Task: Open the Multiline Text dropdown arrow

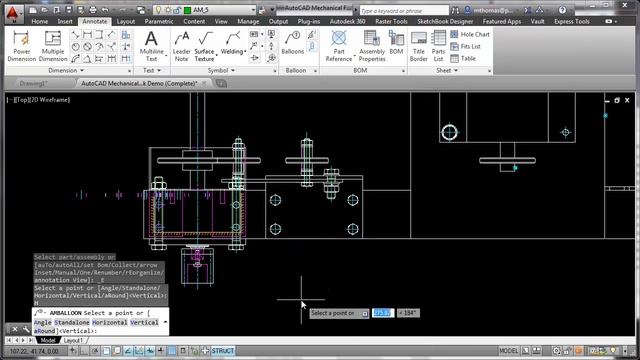Action: tap(166, 55)
